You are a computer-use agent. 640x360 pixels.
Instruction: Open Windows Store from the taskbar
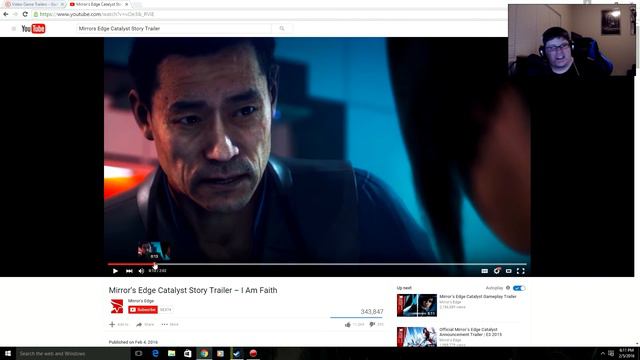pyautogui.click(x=188, y=353)
